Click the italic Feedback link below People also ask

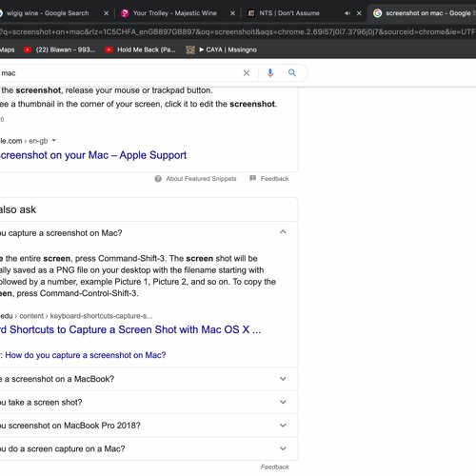coord(275,467)
